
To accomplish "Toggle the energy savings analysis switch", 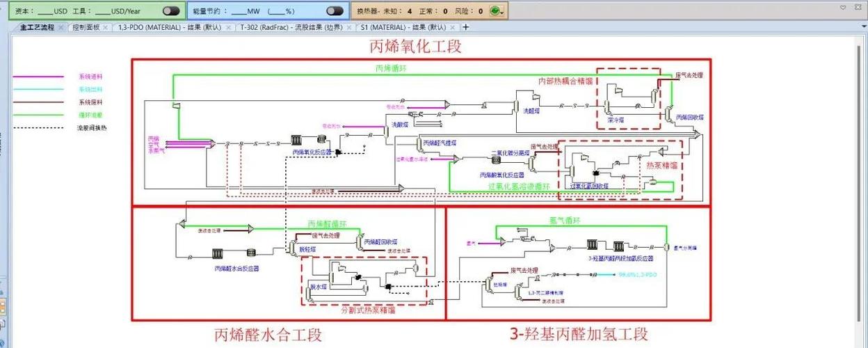I will tap(335, 11).
